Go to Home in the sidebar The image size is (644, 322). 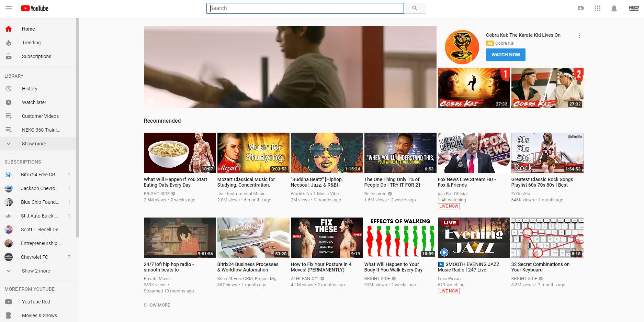click(x=38, y=29)
